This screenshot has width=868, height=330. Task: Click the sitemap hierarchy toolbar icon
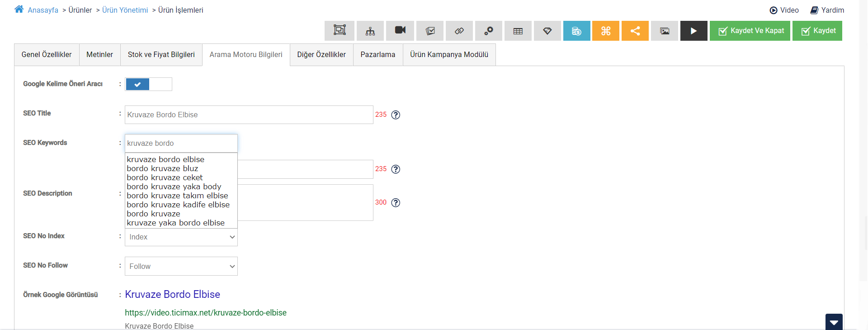click(370, 31)
